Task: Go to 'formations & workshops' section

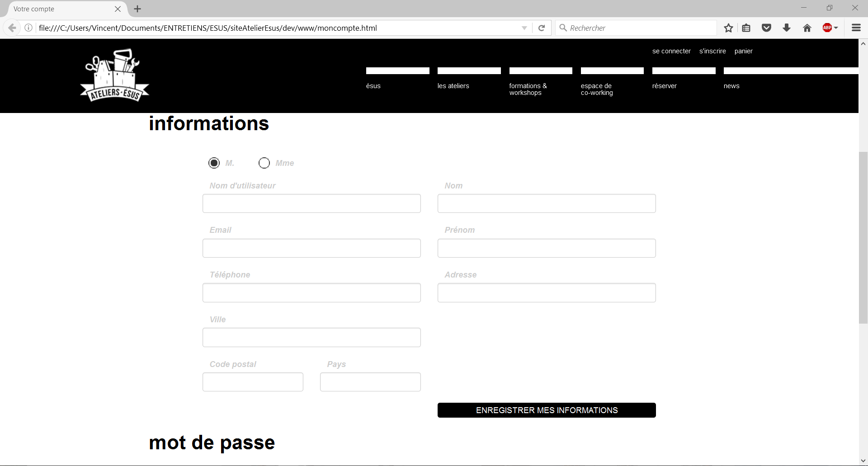Action: (x=528, y=89)
